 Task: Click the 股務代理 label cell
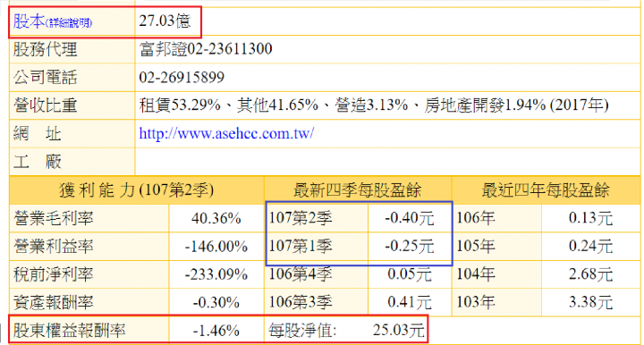tap(72, 50)
